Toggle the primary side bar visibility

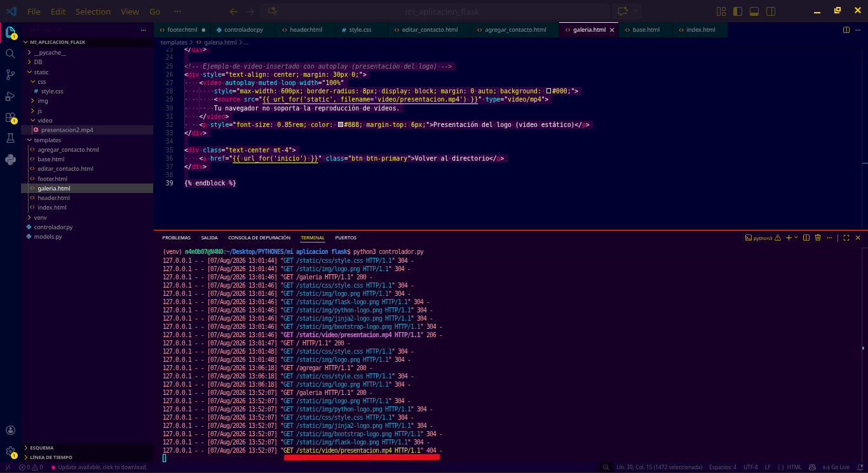(738, 11)
